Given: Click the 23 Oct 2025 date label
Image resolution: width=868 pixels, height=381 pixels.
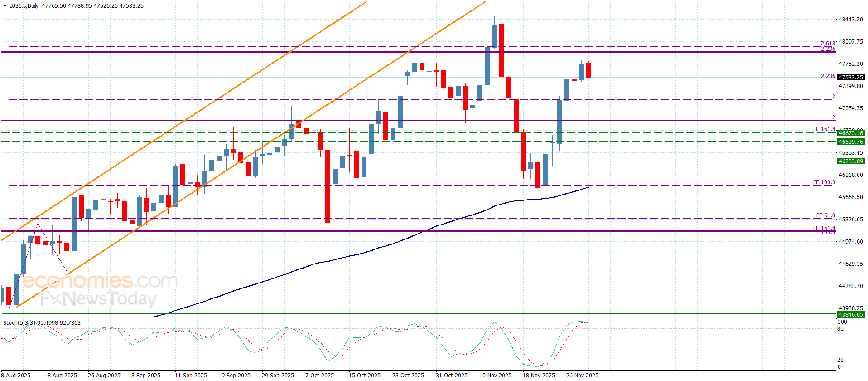Looking at the screenshot, I should tap(408, 375).
